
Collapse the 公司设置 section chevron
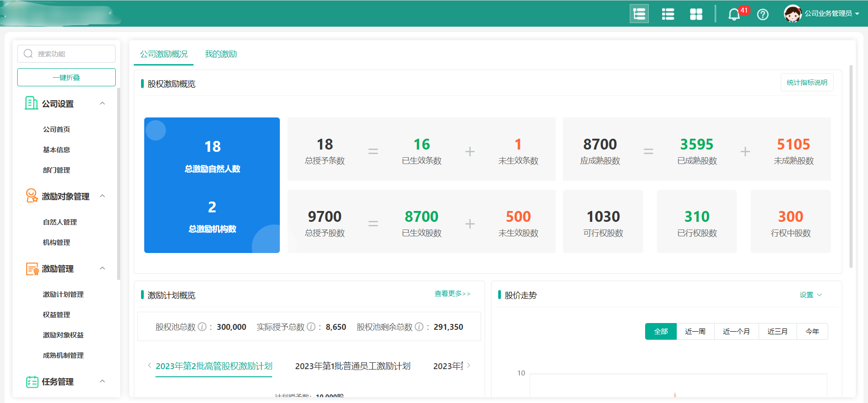click(103, 103)
